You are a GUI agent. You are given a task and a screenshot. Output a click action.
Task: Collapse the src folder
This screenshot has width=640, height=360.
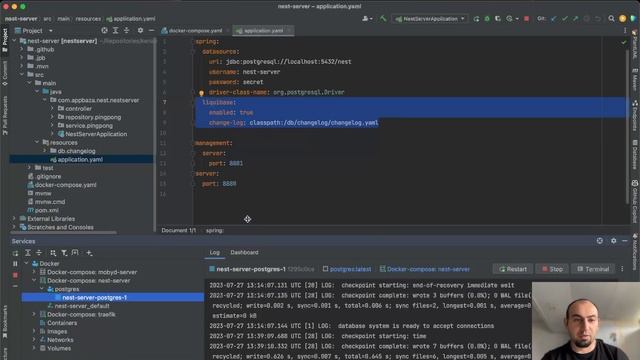pos(22,75)
